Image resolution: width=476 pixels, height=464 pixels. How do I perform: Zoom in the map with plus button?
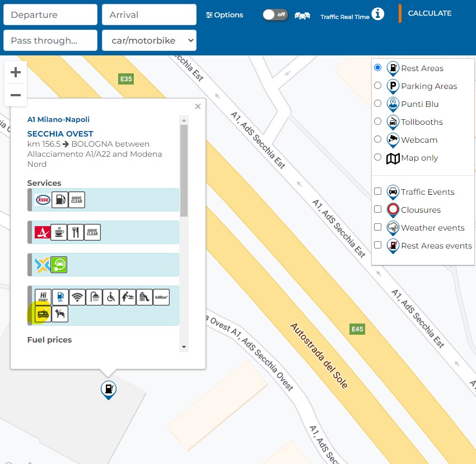[x=16, y=72]
